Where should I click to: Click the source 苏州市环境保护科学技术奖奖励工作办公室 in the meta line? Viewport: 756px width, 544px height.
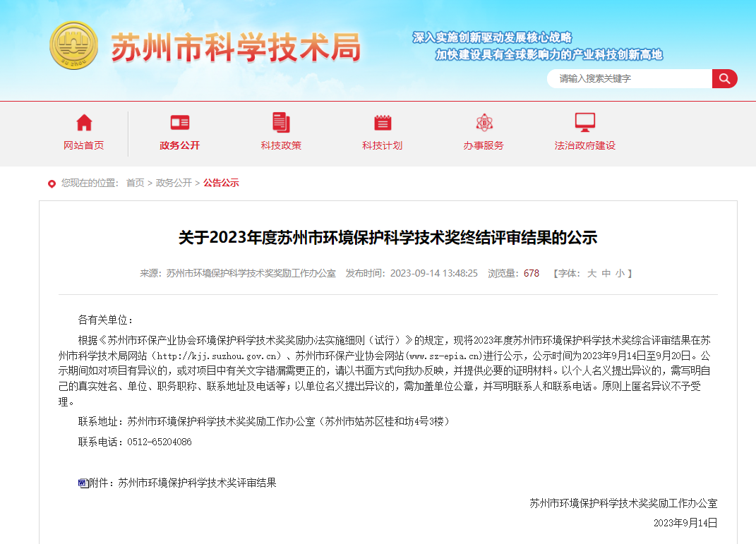click(251, 273)
